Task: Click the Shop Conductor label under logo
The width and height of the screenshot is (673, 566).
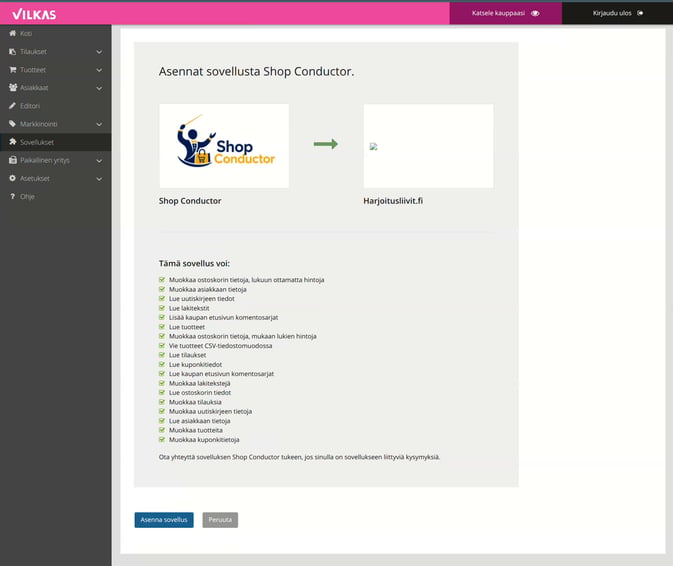Action: (190, 201)
